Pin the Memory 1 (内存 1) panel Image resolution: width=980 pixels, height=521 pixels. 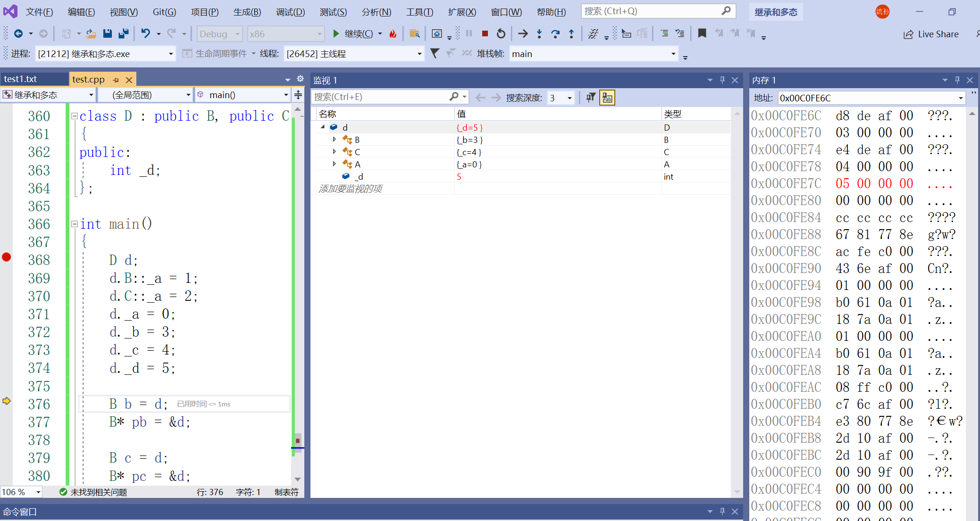(x=957, y=80)
